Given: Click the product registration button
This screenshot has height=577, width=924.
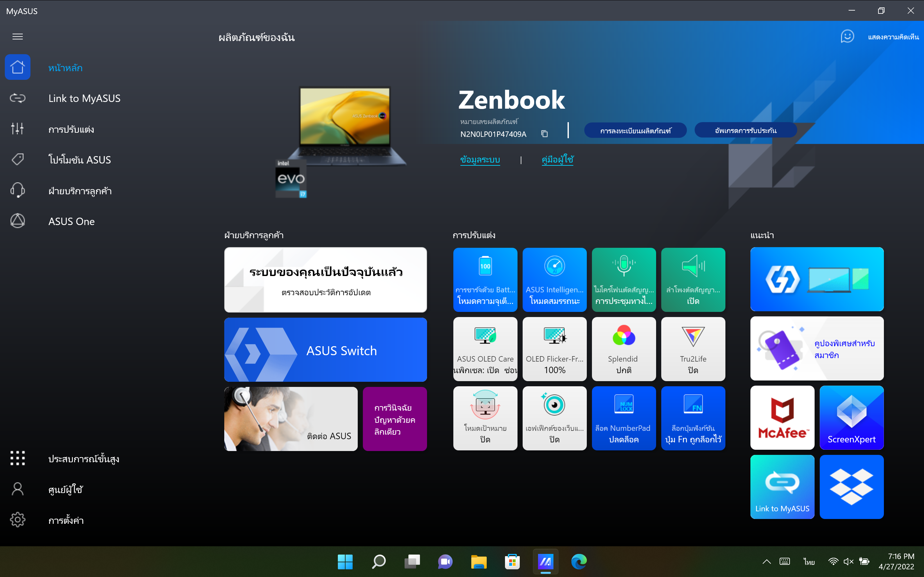Looking at the screenshot, I should pos(635,130).
